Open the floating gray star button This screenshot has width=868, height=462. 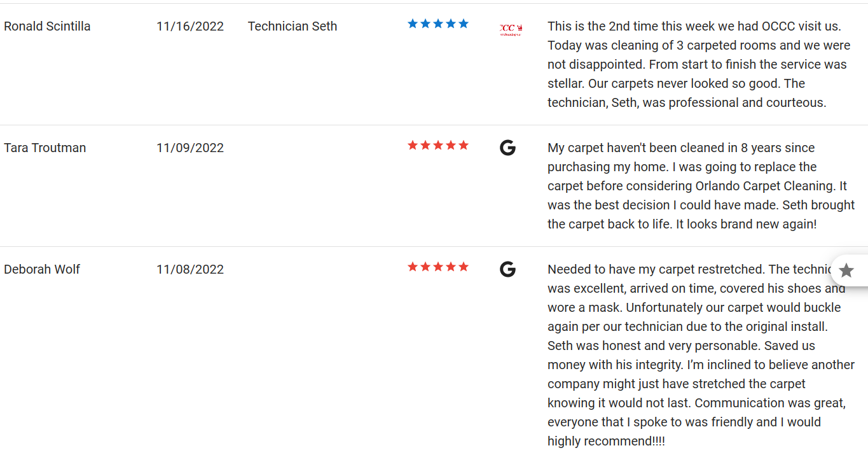[x=846, y=270]
